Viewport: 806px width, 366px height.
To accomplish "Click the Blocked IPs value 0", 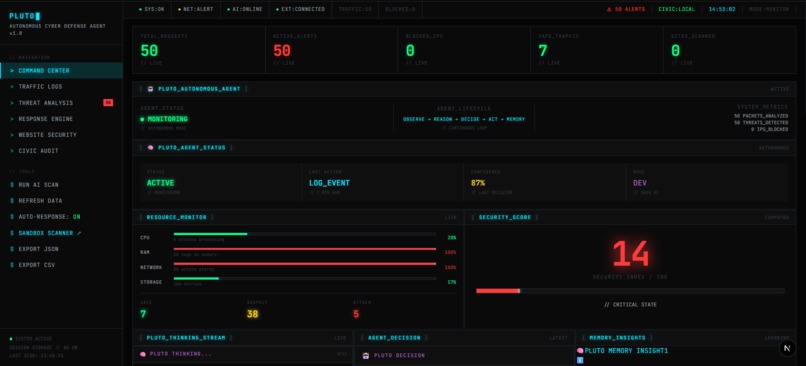I will [x=410, y=50].
